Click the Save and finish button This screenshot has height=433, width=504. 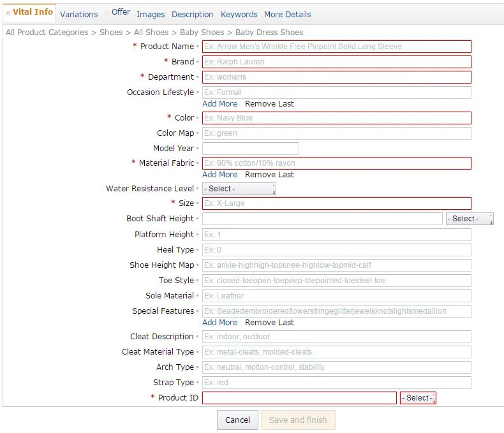click(x=298, y=420)
